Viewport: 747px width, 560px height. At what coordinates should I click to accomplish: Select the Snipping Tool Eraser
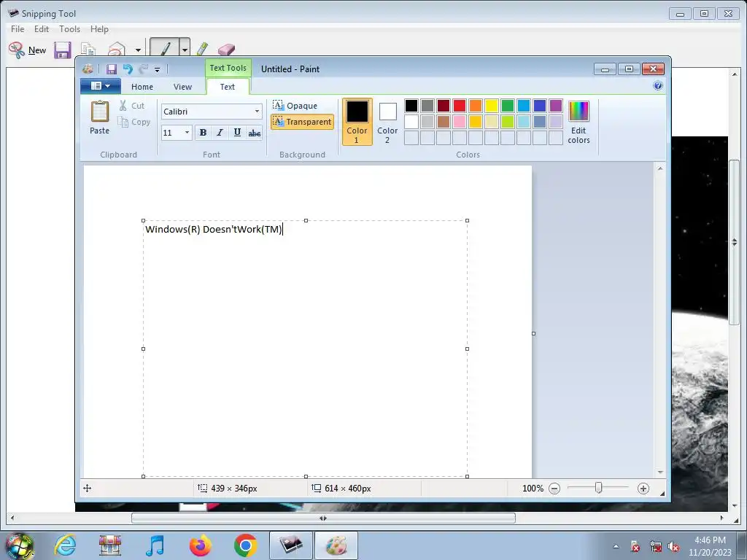click(226, 50)
